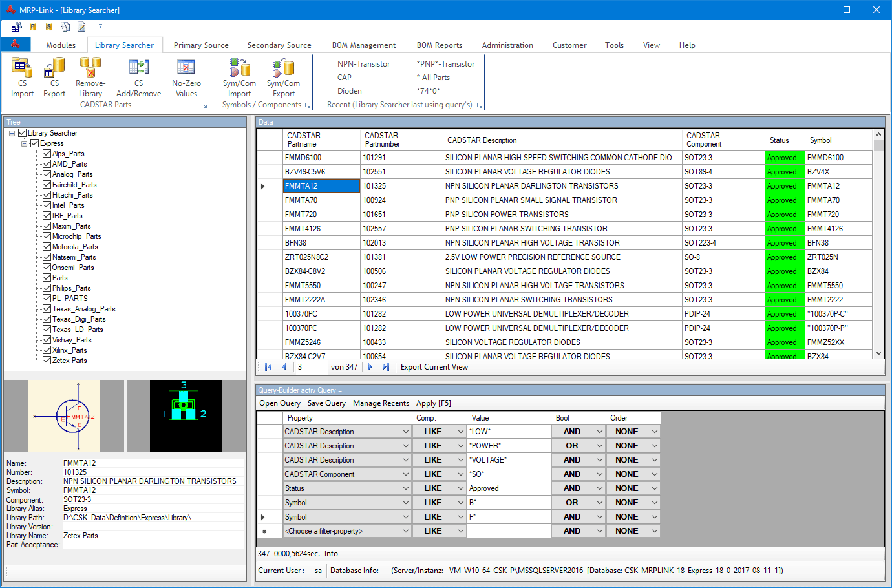
Task: Select BFN38 part name cell
Action: click(x=321, y=243)
